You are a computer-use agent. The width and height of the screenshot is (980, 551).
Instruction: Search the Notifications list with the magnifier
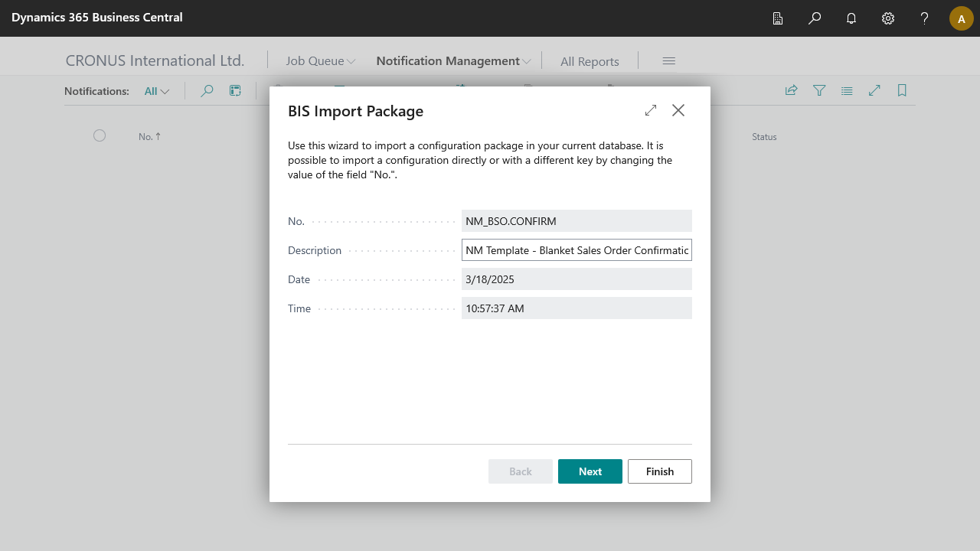coord(207,91)
